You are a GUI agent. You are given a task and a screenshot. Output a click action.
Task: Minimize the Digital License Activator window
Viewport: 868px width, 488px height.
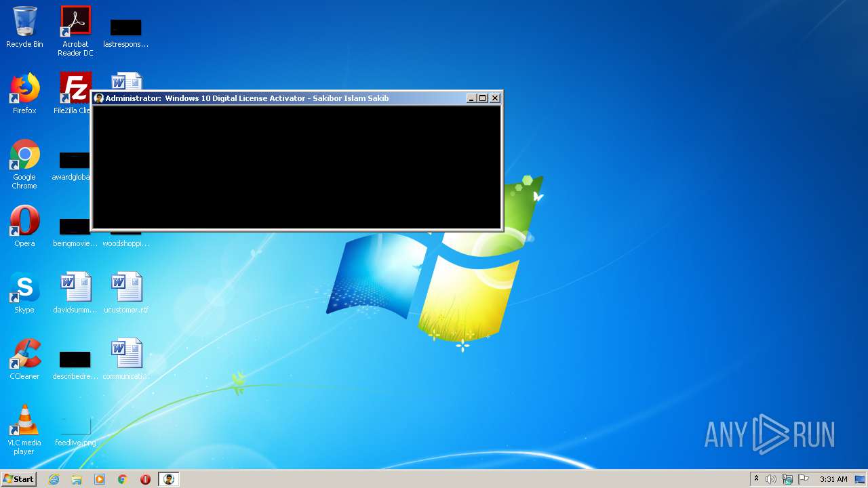pos(471,98)
